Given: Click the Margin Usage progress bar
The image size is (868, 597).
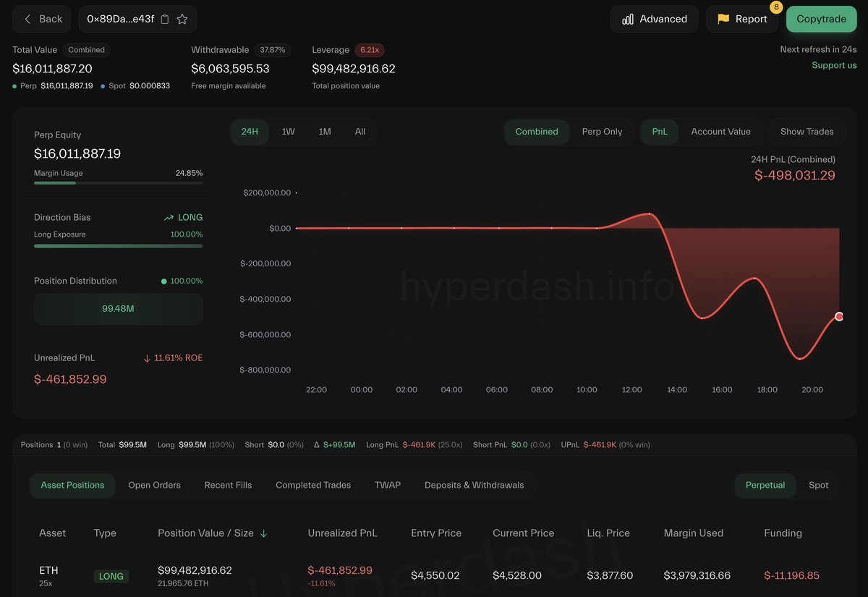Looking at the screenshot, I should (119, 183).
